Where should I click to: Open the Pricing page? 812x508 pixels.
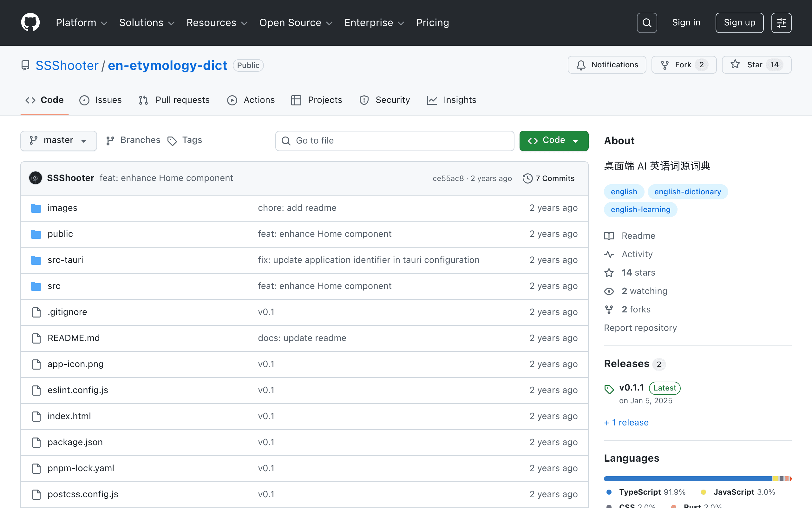click(433, 23)
